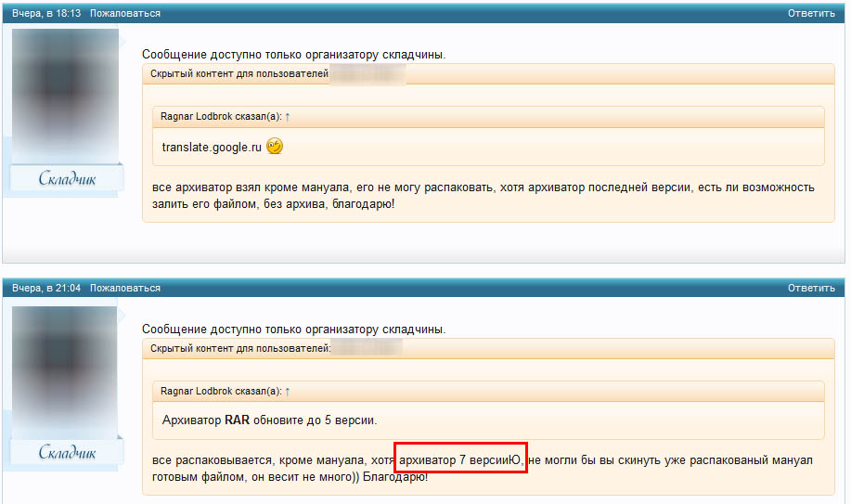Viewport: 851px width, 504px height.
Task: Click the translate.google.ru text in the quote
Action: 212,148
